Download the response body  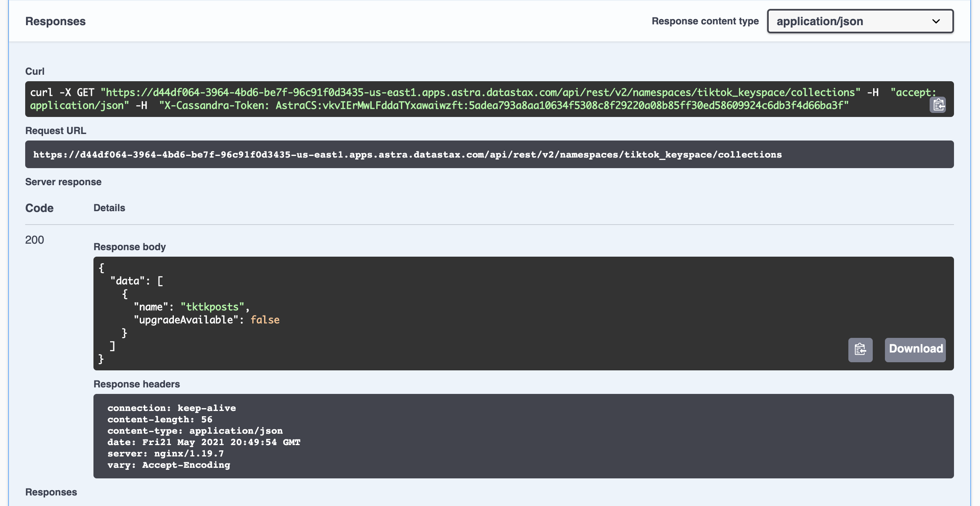click(x=915, y=350)
